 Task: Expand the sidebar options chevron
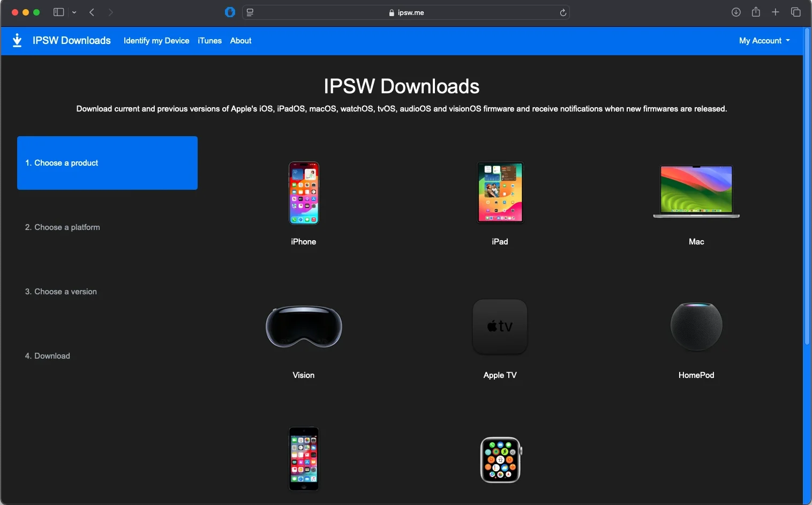(74, 13)
